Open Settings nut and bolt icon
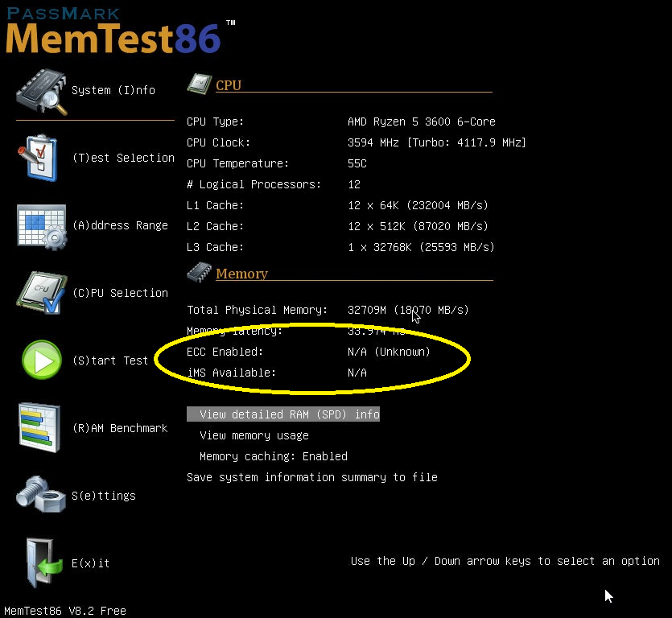 point(41,495)
